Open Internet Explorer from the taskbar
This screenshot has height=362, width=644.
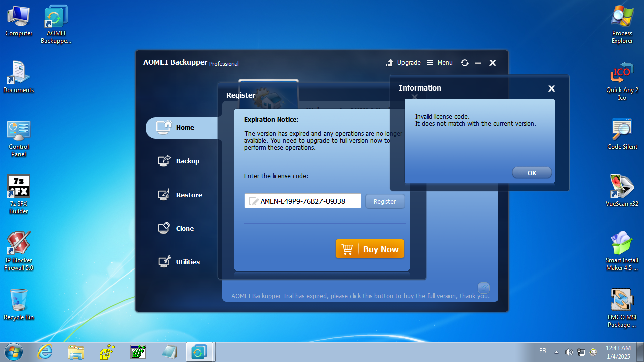45,352
